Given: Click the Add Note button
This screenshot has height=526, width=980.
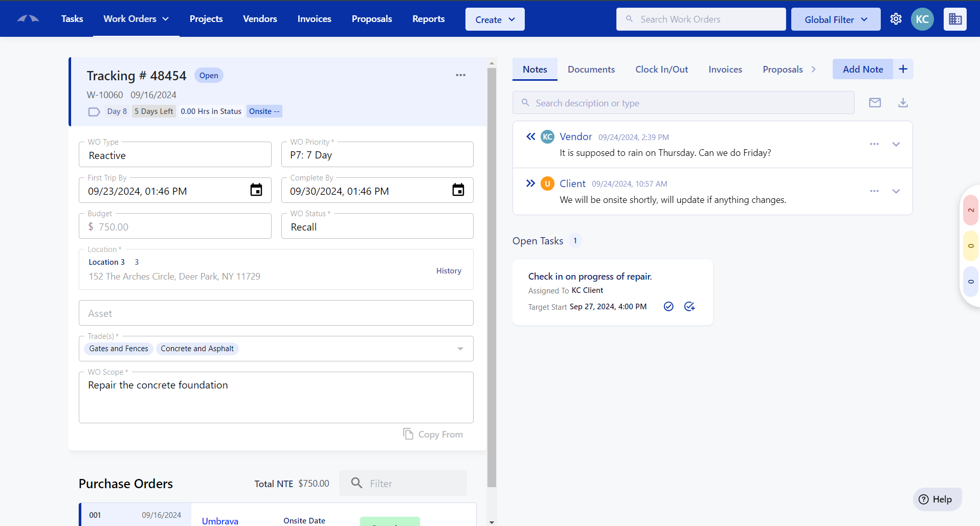Looking at the screenshot, I should (863, 69).
